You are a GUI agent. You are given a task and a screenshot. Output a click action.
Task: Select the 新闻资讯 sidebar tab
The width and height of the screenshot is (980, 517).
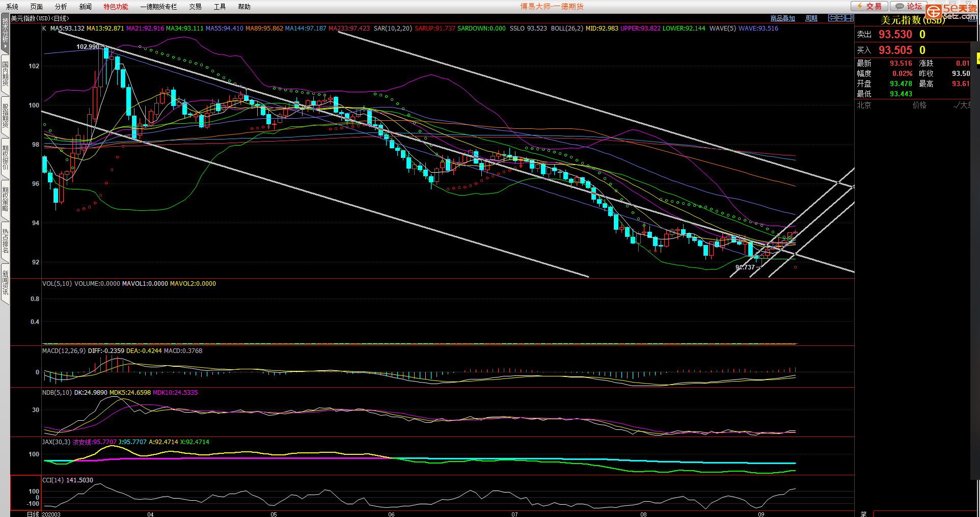(5, 283)
